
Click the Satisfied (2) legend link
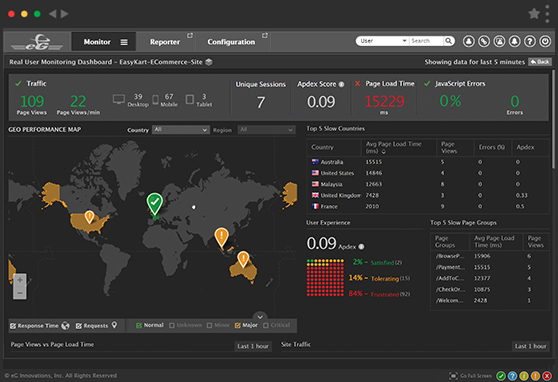pyautogui.click(x=386, y=263)
